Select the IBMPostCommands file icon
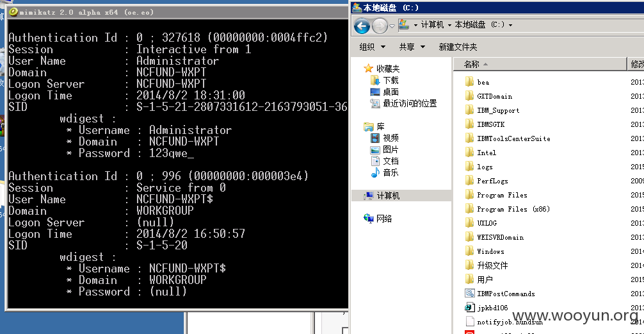 pyautogui.click(x=470, y=293)
